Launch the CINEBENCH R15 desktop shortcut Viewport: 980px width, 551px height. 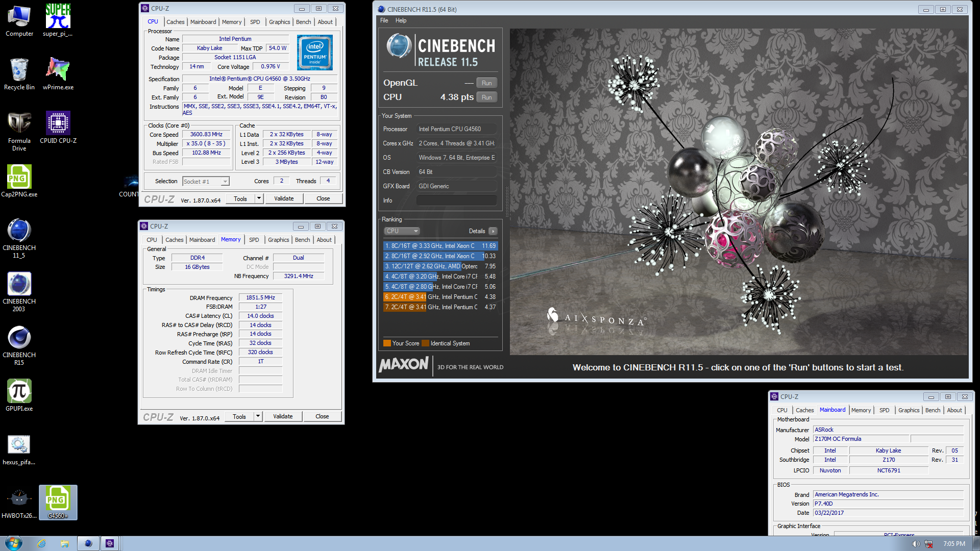click(x=19, y=346)
